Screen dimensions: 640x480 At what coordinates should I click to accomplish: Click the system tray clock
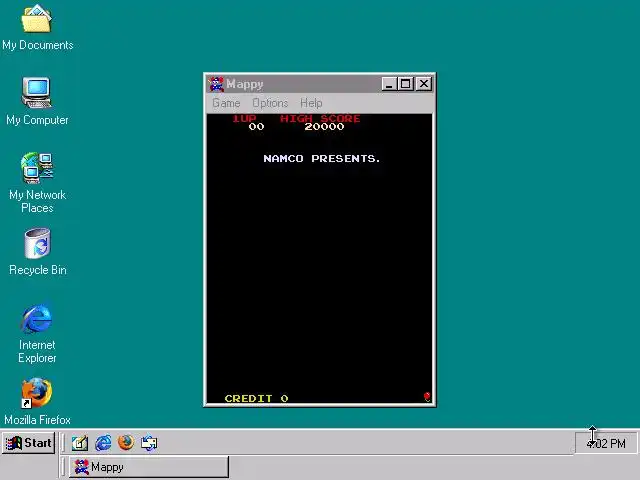click(606, 443)
